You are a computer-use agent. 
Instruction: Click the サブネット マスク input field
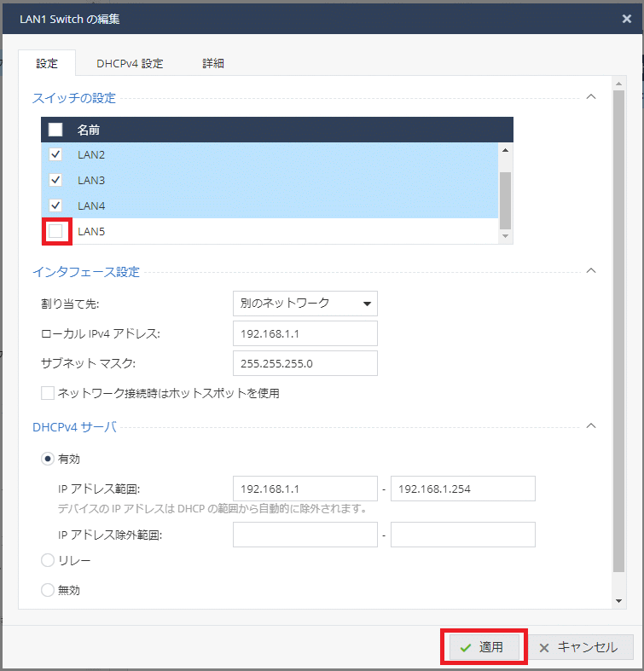(305, 363)
